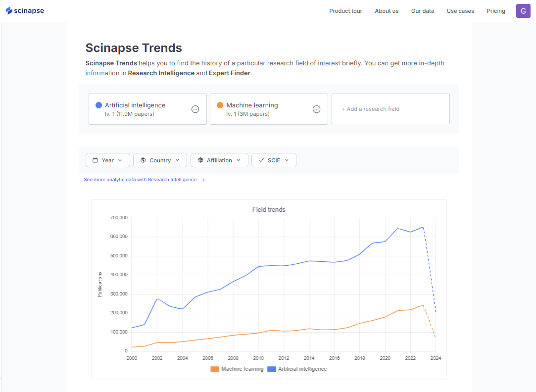The height and width of the screenshot is (392, 536).
Task: Click the globe icon in Country filter
Action: [x=143, y=160]
